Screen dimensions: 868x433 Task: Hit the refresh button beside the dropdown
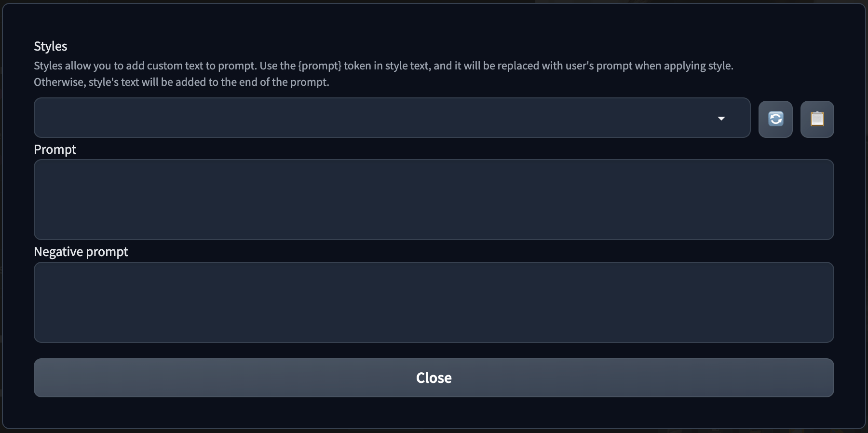pos(775,119)
